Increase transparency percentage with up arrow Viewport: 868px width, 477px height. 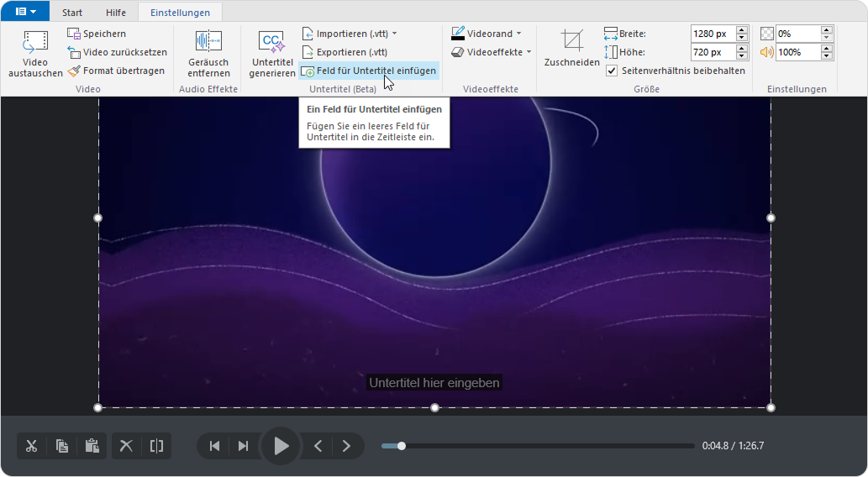point(827,30)
